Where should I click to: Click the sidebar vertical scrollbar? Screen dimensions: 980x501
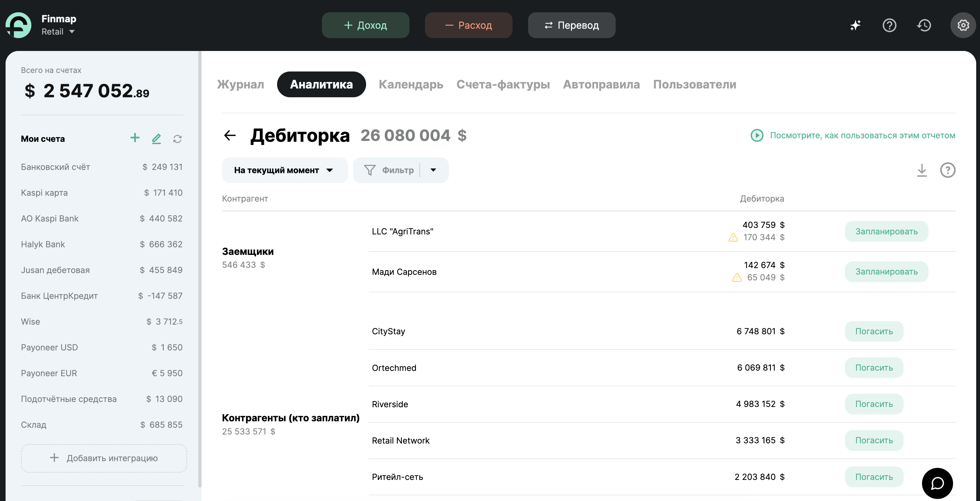point(200,270)
